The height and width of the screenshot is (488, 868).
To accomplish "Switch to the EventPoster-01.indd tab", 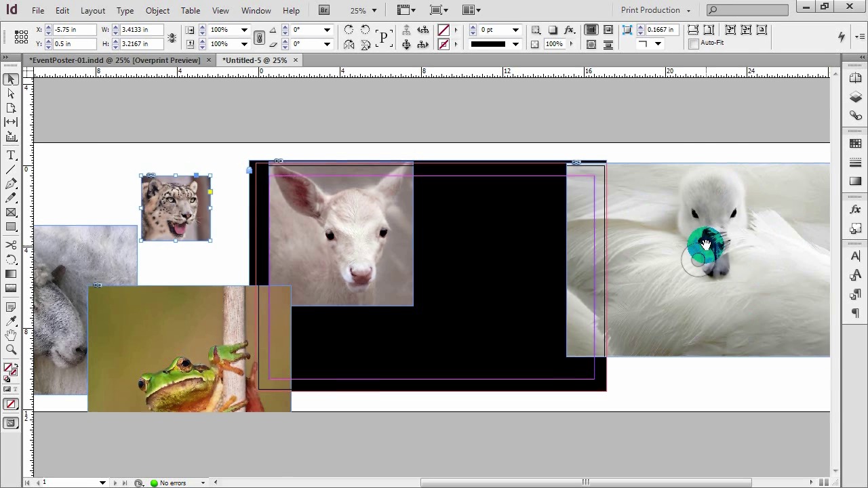I will coord(114,60).
